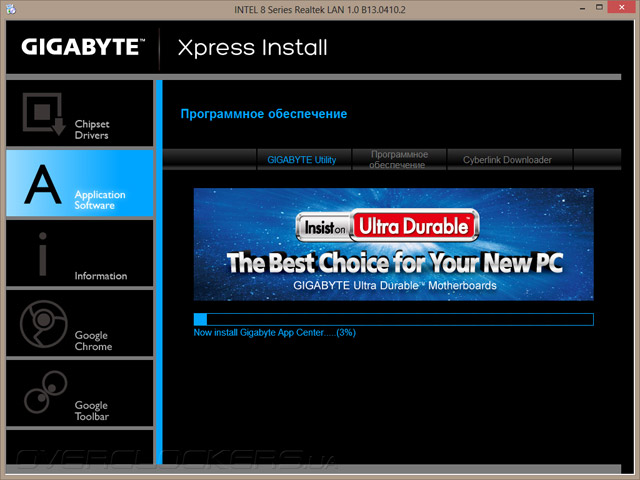Close the Xpress Install window
Screen dimensions: 640x480
(x=622, y=7)
